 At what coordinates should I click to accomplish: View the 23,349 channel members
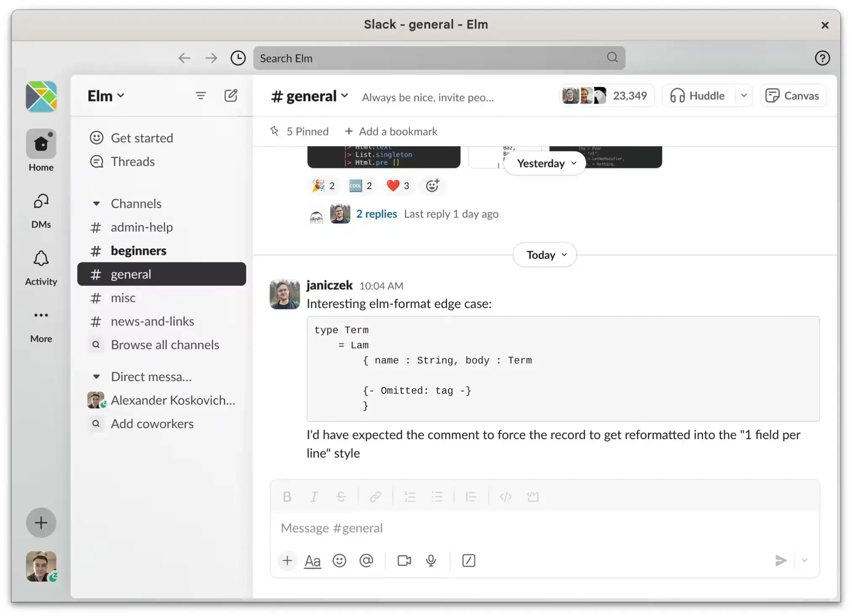click(606, 96)
